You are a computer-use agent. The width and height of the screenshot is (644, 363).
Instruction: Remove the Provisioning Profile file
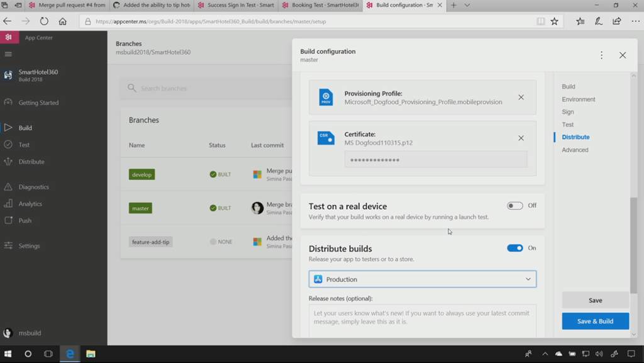(521, 98)
